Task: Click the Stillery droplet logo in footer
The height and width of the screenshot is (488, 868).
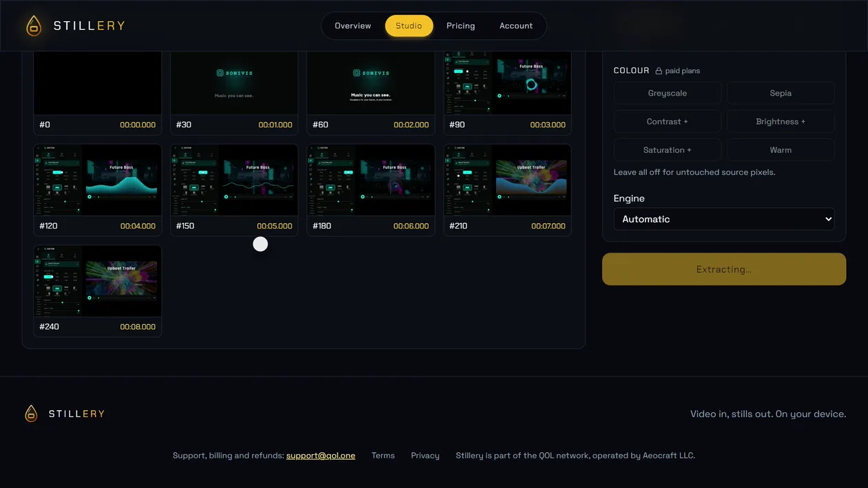Action: pos(31,414)
